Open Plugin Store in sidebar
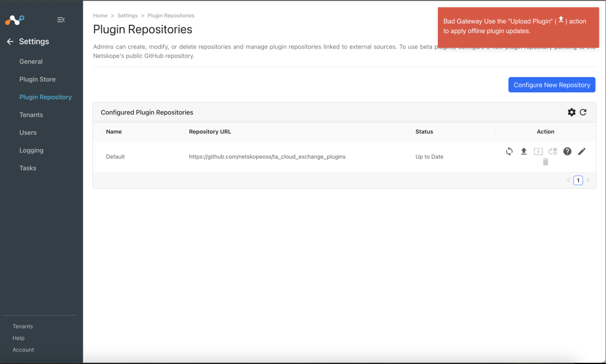Image resolution: width=606 pixels, height=364 pixels. (x=37, y=79)
